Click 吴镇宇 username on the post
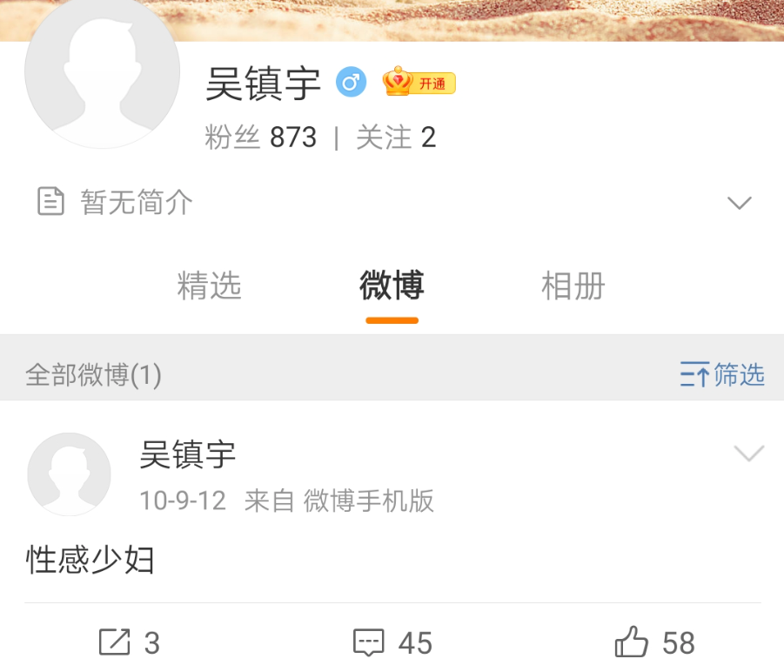The image size is (784, 672). tap(187, 454)
